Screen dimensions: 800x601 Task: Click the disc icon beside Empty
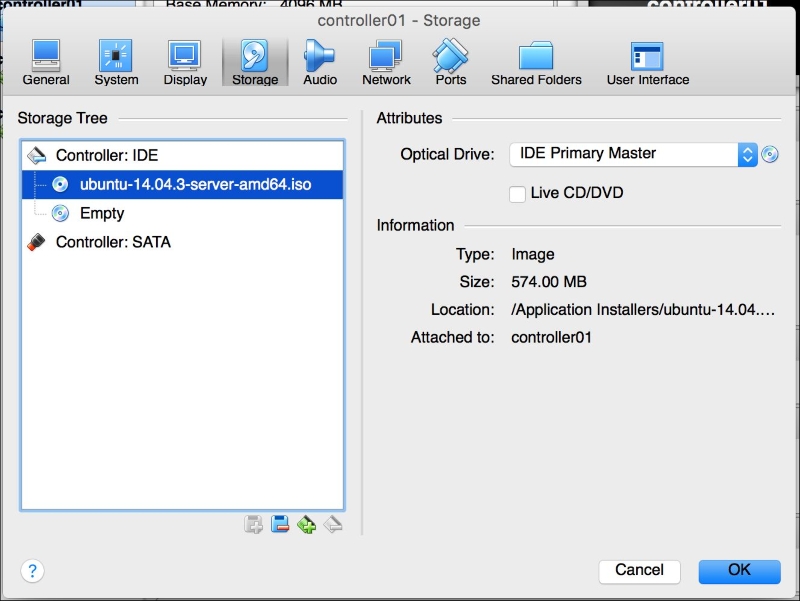coord(60,213)
